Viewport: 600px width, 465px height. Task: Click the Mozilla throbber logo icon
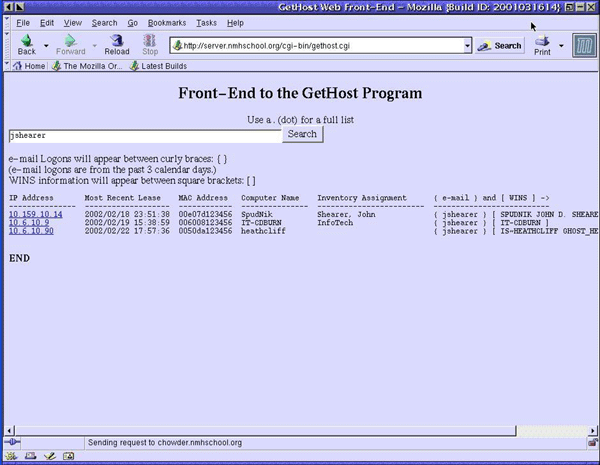pyautogui.click(x=584, y=46)
